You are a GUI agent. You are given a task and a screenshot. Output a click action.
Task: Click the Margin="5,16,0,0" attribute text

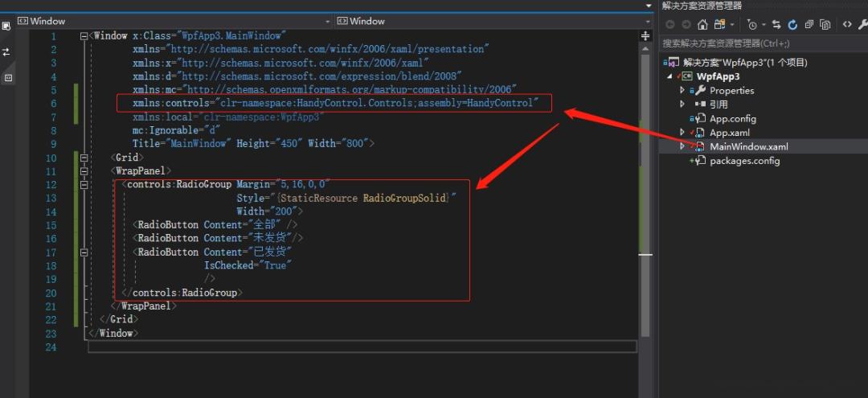(x=284, y=184)
